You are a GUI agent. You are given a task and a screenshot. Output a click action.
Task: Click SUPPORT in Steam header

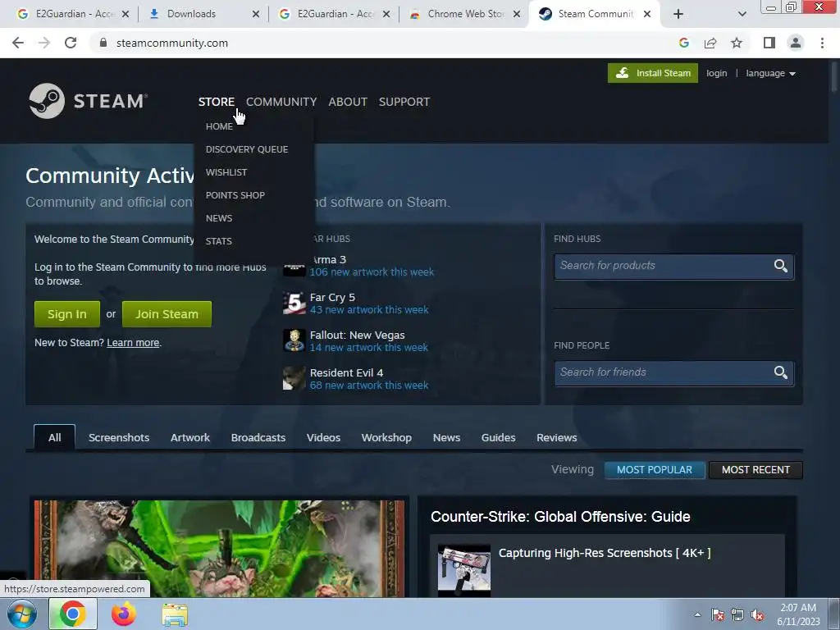coord(404,102)
